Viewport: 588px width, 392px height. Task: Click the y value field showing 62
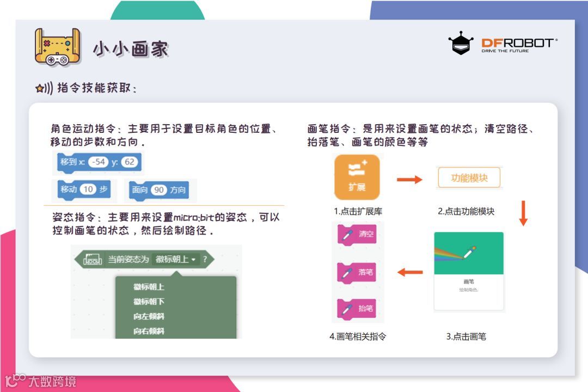click(x=130, y=162)
